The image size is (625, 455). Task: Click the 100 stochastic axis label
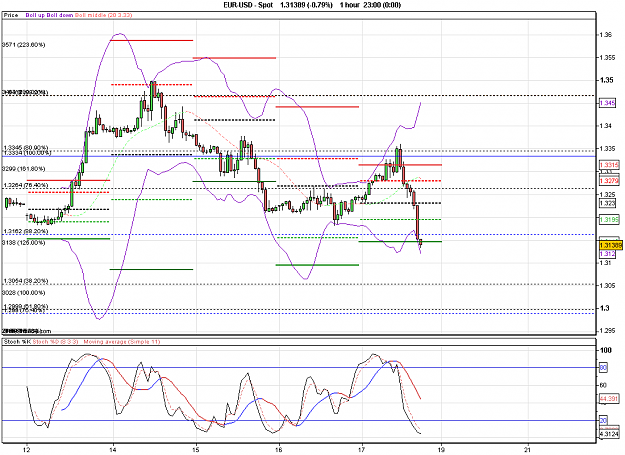(605, 350)
